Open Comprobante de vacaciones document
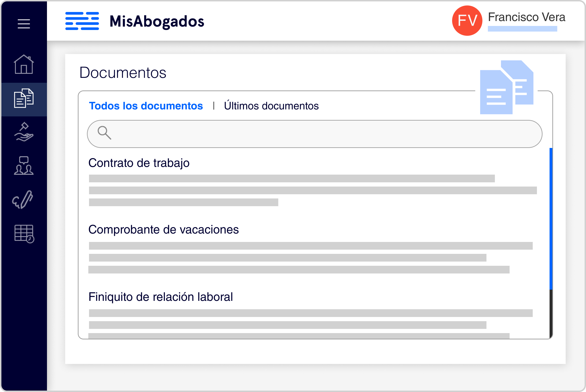 [x=164, y=230]
